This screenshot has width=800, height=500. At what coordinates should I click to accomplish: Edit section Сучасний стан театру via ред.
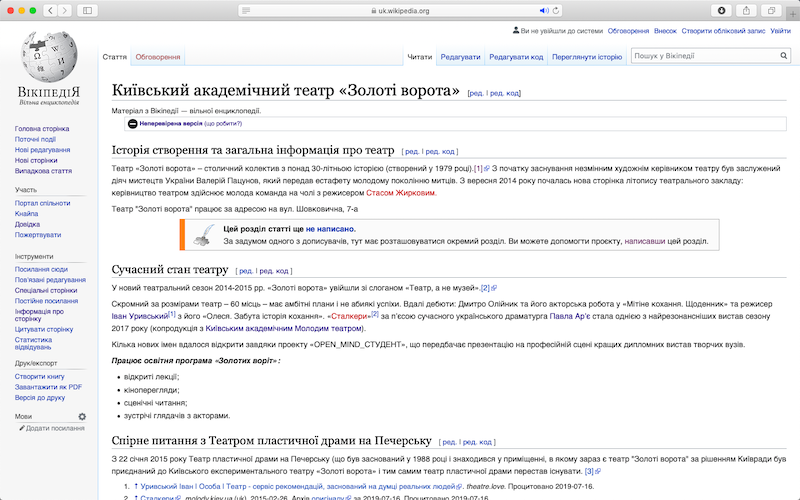245,271
